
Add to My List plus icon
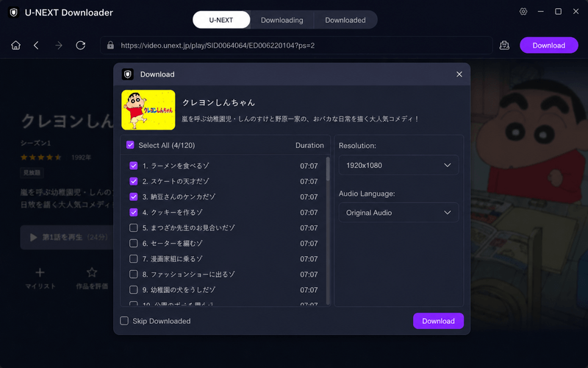pyautogui.click(x=40, y=272)
